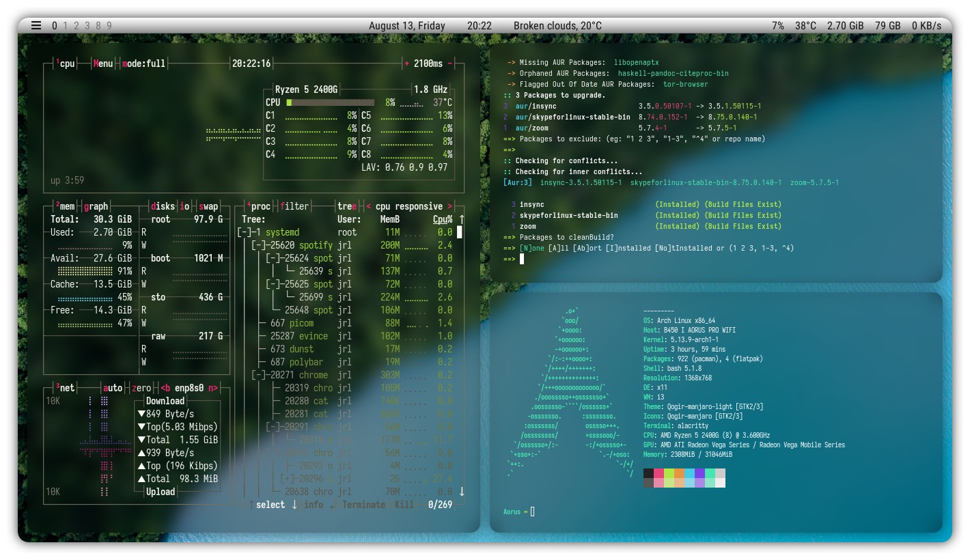970x560 pixels.
Task: Click the 'Cpu%' column header
Action: [x=443, y=219]
